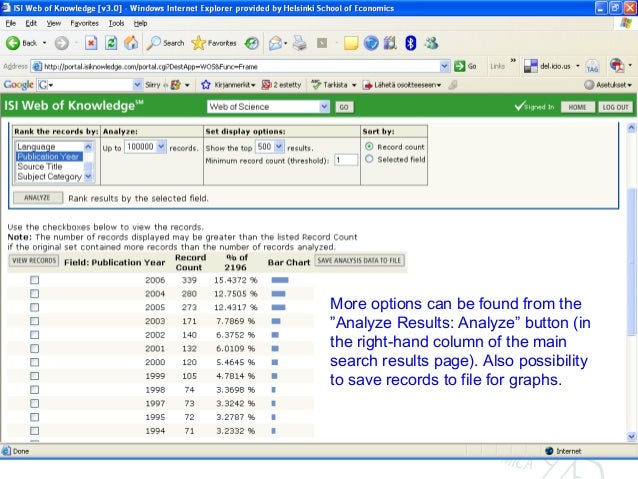The height and width of the screenshot is (479, 638).
Task: Open the Messenger people icon
Action: tap(431, 43)
